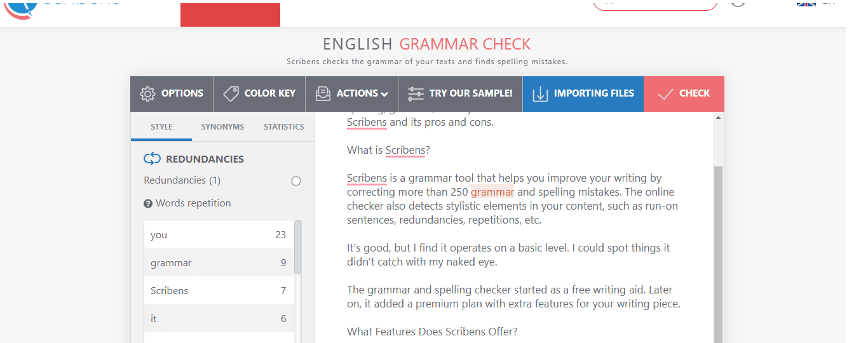This screenshot has height=343, width=868.
Task: Click the ENGLISH GRAMMAR CHECK heading
Action: 426,44
